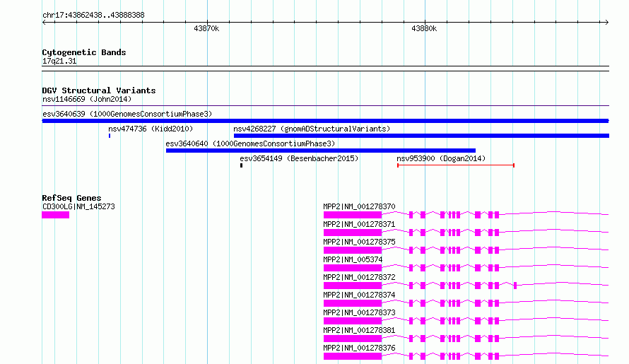Click the chr17:43862438..43888388 region label
The image size is (629, 364).
click(x=93, y=16)
